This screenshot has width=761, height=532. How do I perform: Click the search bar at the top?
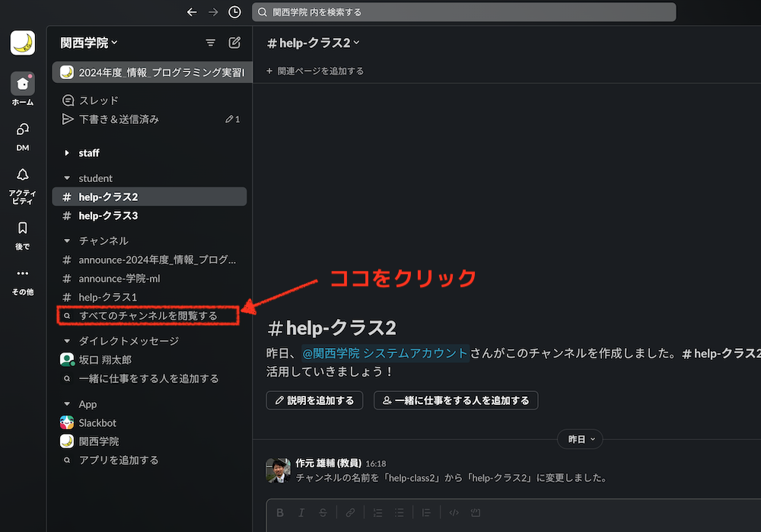[464, 11]
